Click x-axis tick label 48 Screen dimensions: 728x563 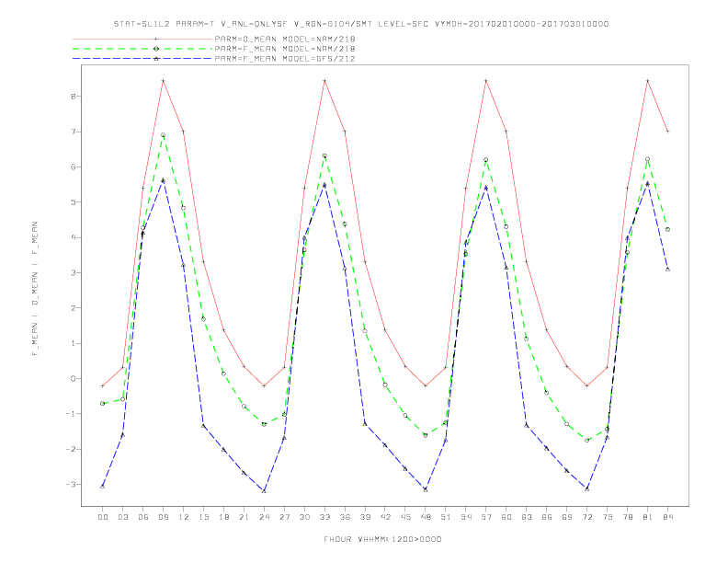coord(426,517)
